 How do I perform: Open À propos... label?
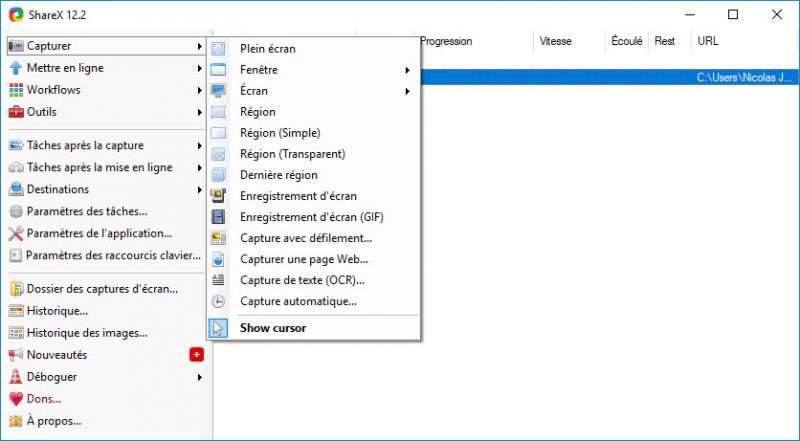pyautogui.click(x=54, y=421)
